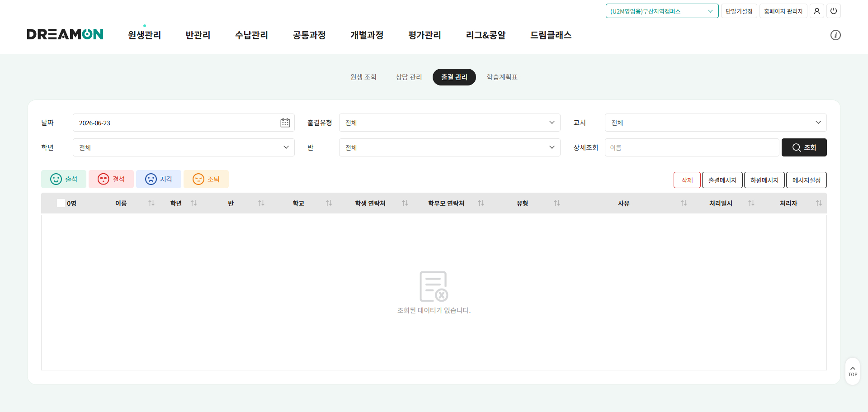Open the 반관리 main menu
The width and height of the screenshot is (868, 412).
tap(198, 35)
